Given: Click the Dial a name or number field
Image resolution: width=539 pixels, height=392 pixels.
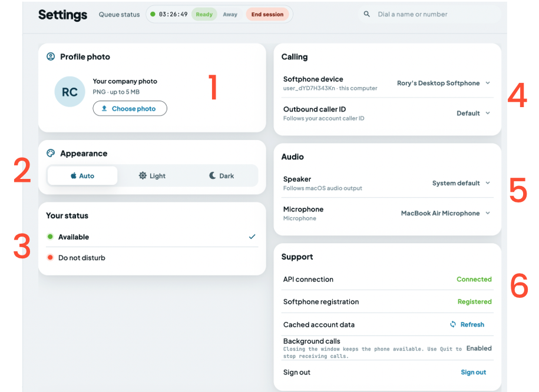Looking at the screenshot, I should click(x=429, y=15).
